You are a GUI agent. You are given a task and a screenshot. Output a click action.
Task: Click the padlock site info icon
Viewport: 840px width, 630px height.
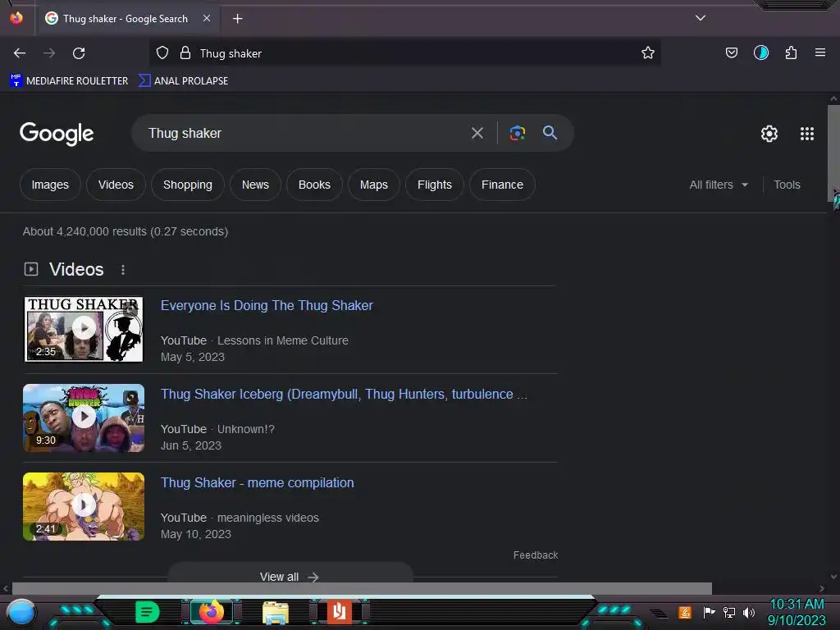(185, 52)
